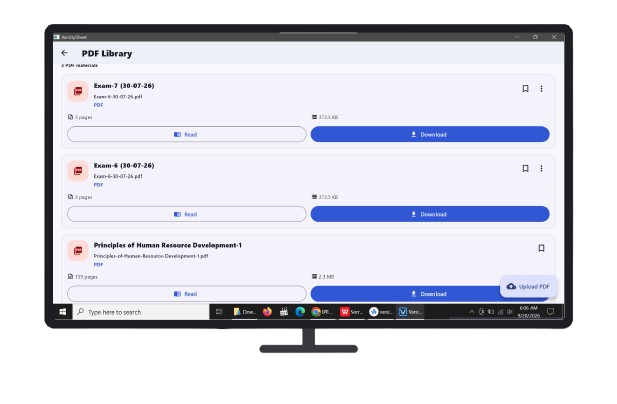Bookmark Principles of Human Resource Development-1

click(x=541, y=248)
